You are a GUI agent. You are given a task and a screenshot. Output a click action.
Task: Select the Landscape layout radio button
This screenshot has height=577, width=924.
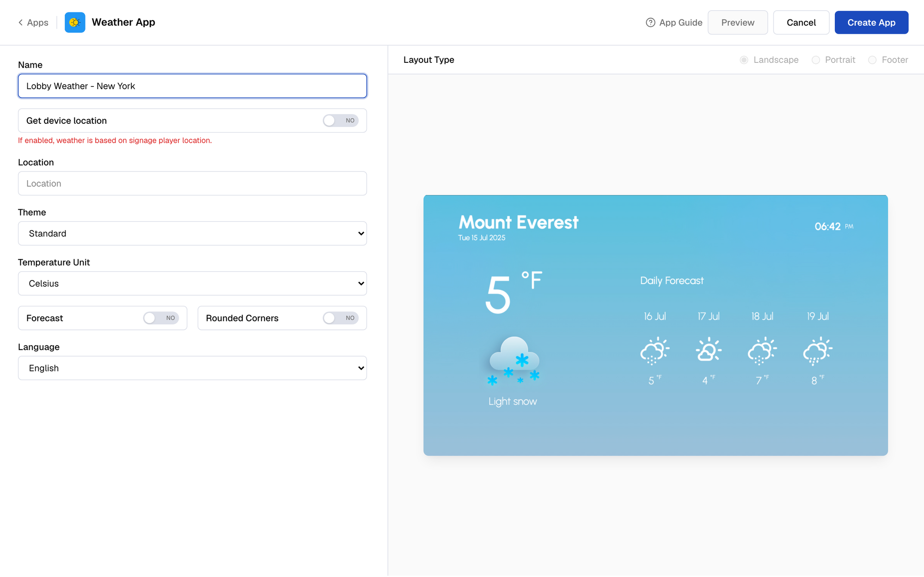744,60
